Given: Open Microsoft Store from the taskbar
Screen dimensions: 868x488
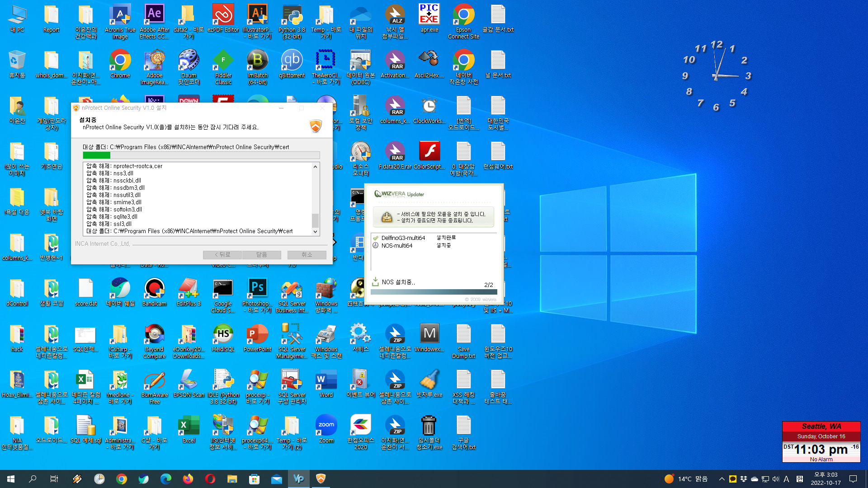Looking at the screenshot, I should (254, 479).
